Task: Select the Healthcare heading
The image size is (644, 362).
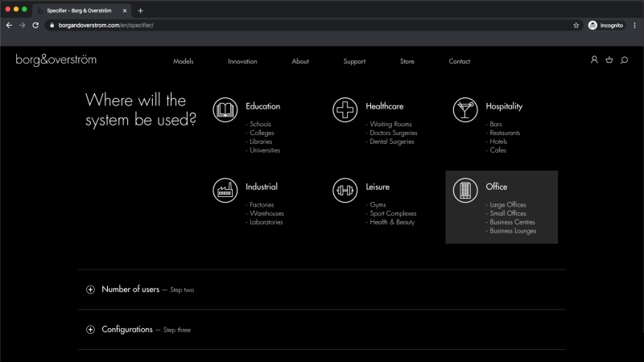Action: point(385,106)
